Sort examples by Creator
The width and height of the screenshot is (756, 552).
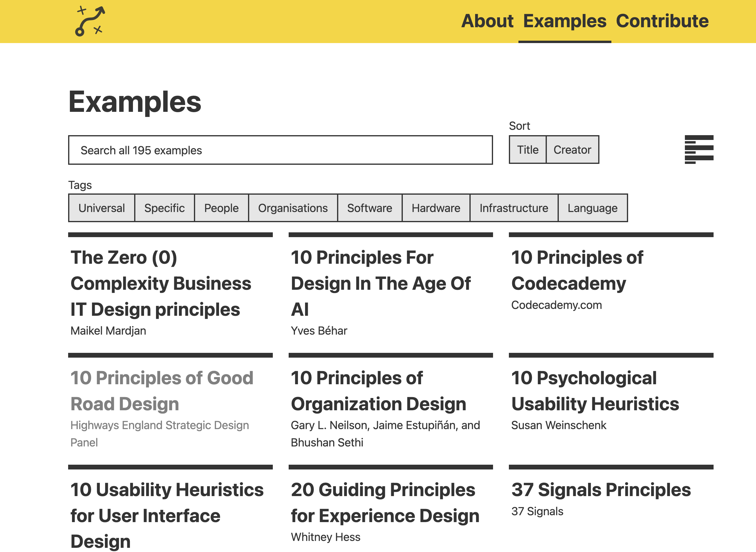tap(572, 150)
